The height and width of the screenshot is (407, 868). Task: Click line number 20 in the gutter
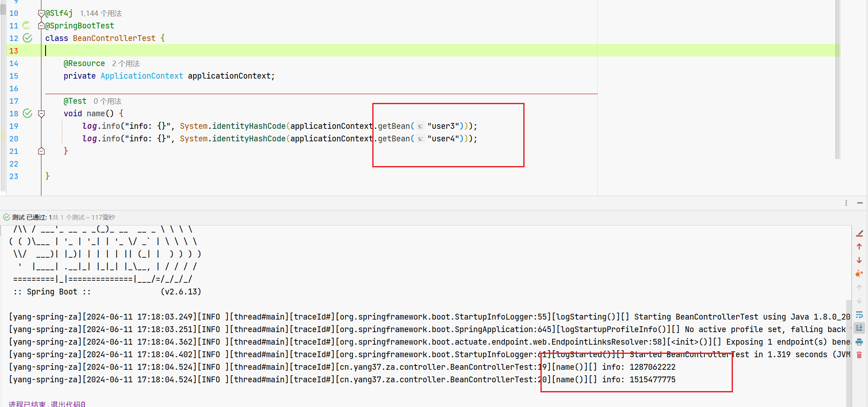[x=14, y=139]
